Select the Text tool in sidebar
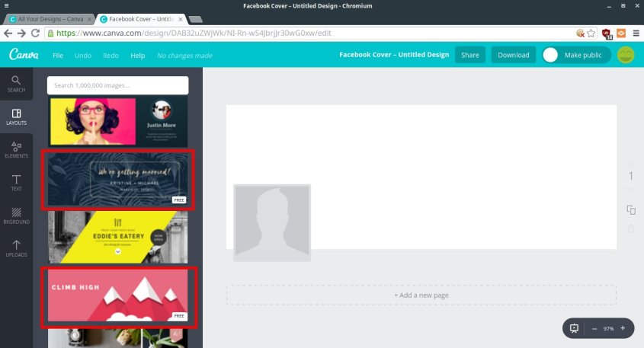Screen dimensions: 644x348 coord(16,183)
